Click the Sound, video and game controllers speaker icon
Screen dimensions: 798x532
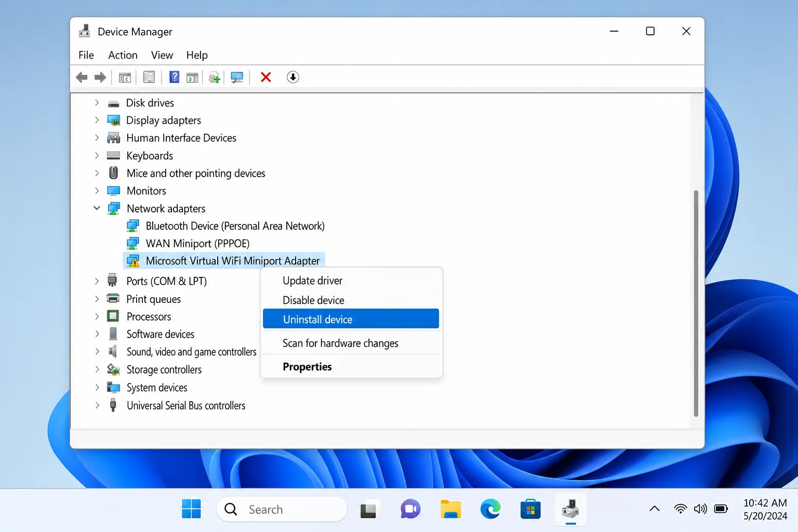pyautogui.click(x=112, y=351)
